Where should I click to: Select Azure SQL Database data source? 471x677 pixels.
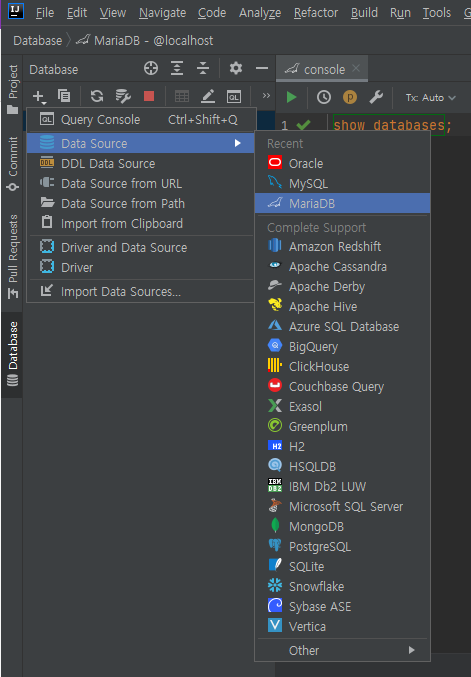[342, 326]
